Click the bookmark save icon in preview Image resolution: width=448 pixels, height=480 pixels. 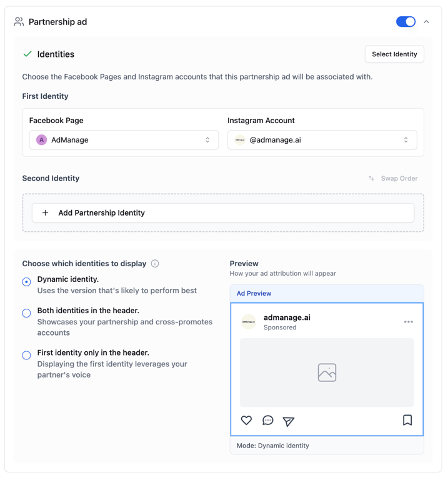pos(407,420)
